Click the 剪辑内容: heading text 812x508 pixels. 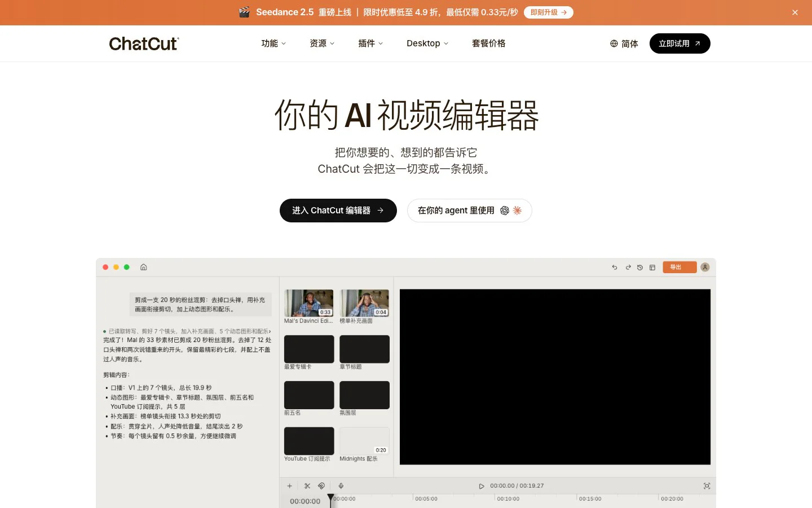[x=117, y=375]
